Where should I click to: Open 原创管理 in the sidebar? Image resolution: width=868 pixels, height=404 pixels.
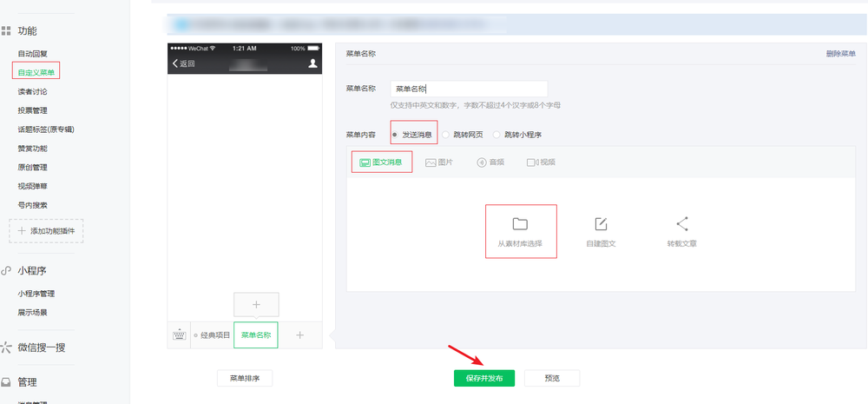[33, 168]
